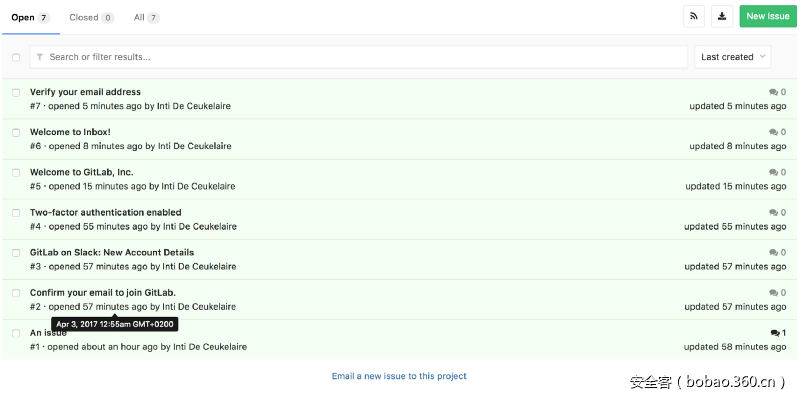The height and width of the screenshot is (400, 800).
Task: Switch to the Closed issues tab
Action: [x=92, y=17]
